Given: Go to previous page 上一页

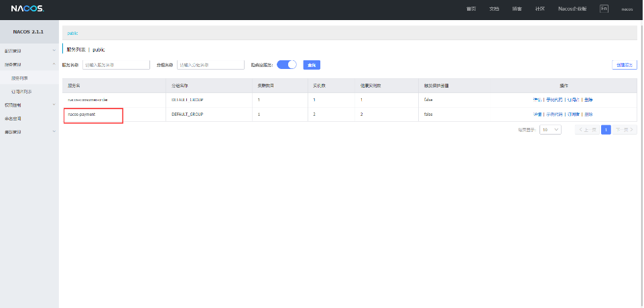Looking at the screenshot, I should point(587,130).
